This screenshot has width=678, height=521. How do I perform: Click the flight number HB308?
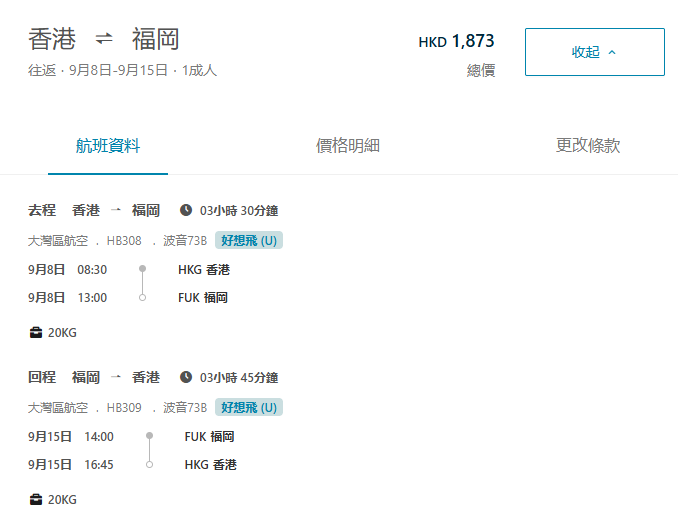124,241
